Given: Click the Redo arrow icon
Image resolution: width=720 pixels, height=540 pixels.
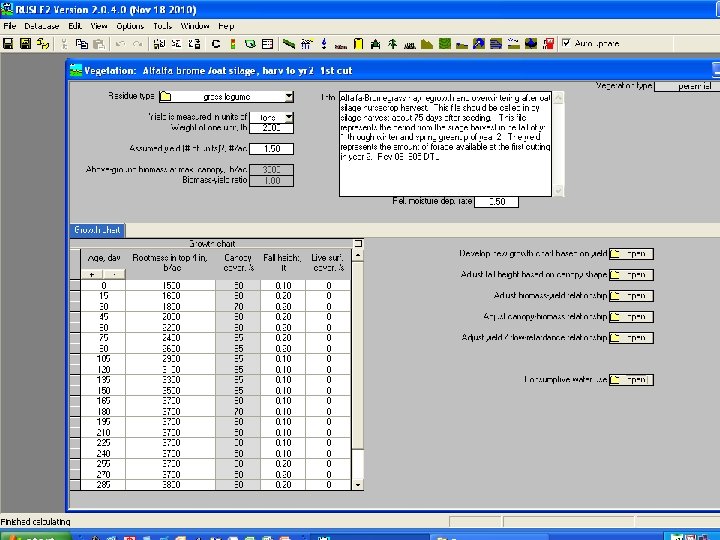Looking at the screenshot, I should 137,44.
